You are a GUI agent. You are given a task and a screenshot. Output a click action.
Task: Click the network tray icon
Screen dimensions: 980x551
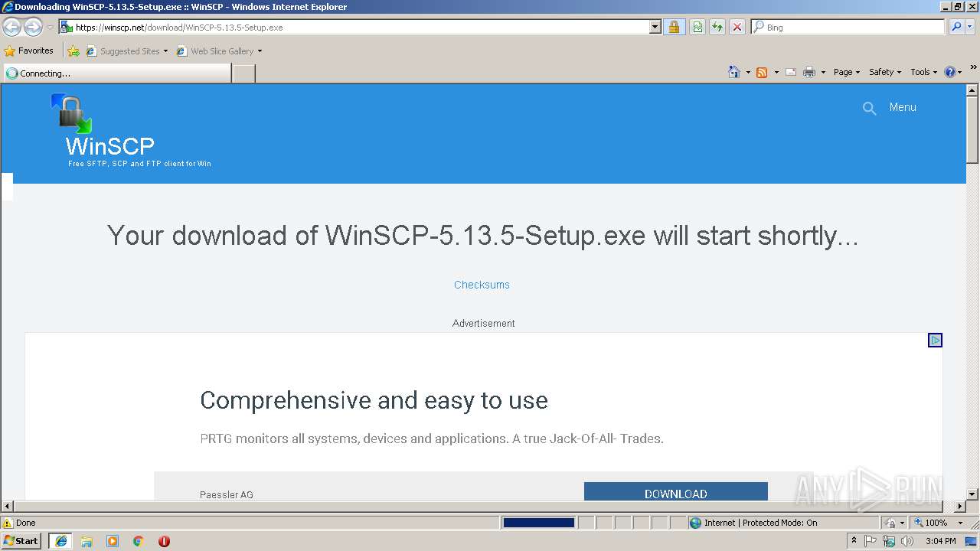889,541
